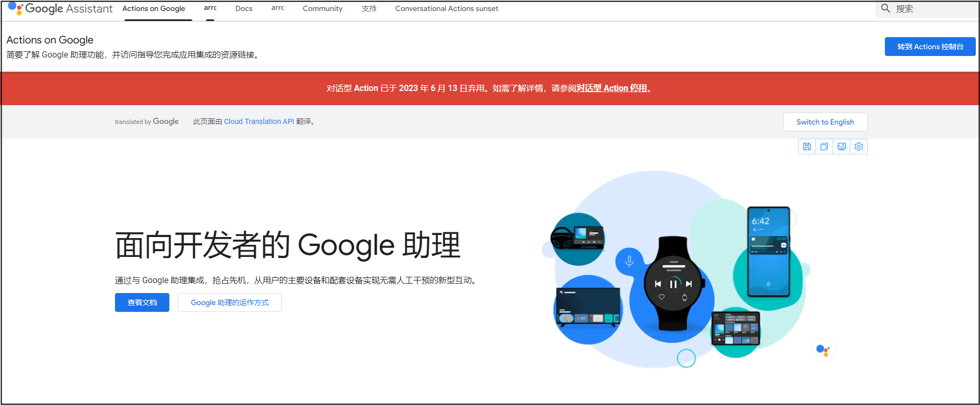This screenshot has width=980, height=405.
Task: Click the image screenshot icon in toolbar
Action: (x=841, y=147)
